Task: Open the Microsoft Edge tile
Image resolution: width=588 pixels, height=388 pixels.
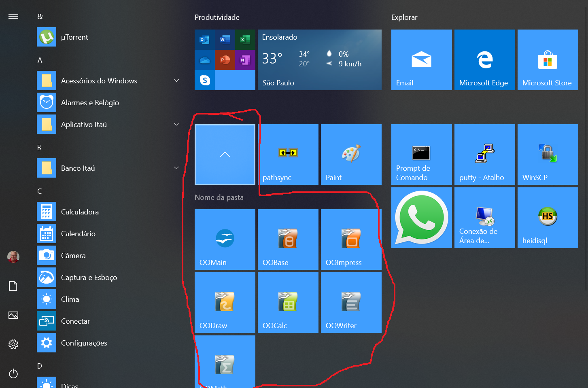Action: point(484,60)
